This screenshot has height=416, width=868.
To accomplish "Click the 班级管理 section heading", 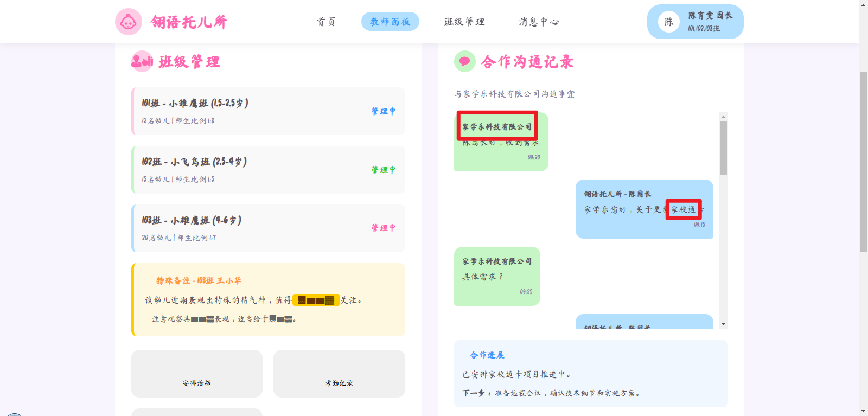I will click(189, 62).
